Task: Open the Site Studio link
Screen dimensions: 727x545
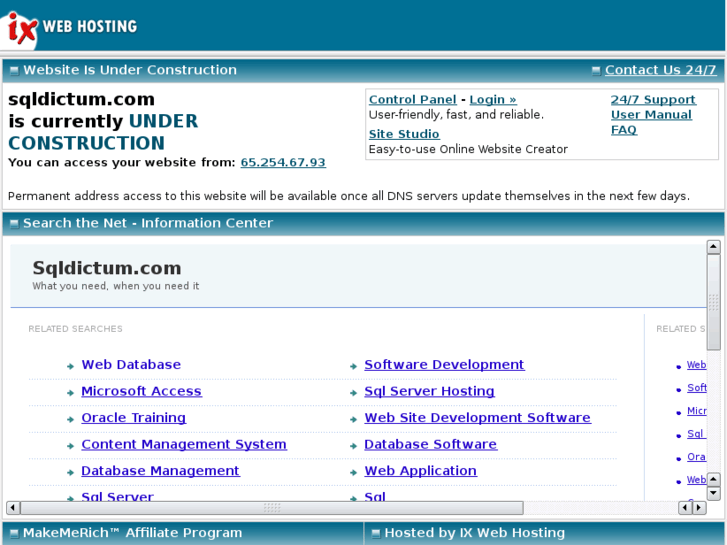Action: pyautogui.click(x=404, y=134)
